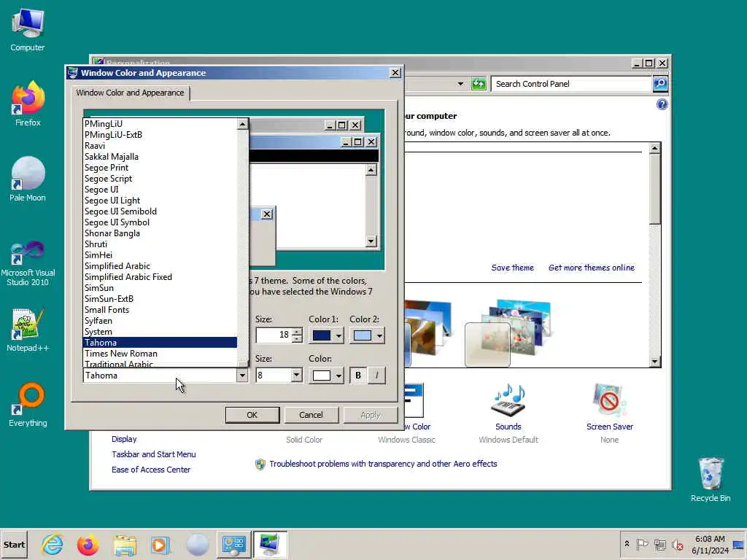Viewport: 747px width, 560px height.
Task: Open the Pale Moon desktop shortcut
Action: tap(28, 179)
